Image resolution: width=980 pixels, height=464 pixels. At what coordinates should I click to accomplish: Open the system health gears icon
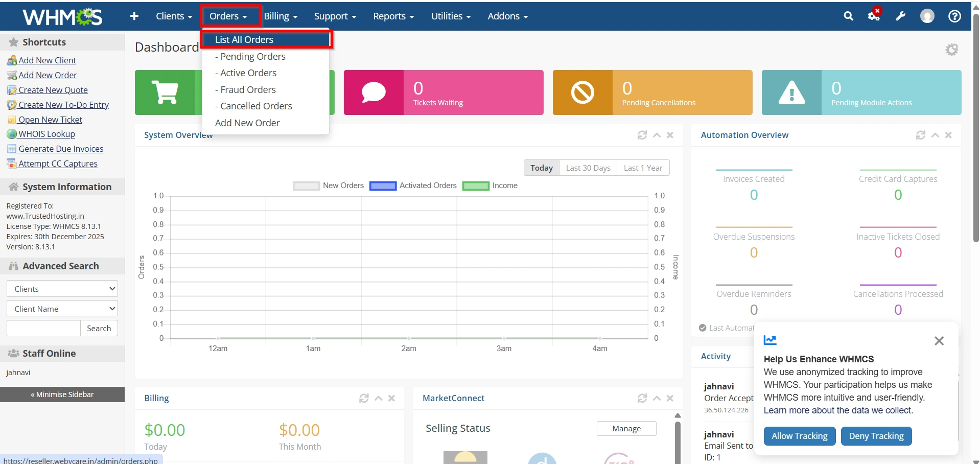coord(874,15)
